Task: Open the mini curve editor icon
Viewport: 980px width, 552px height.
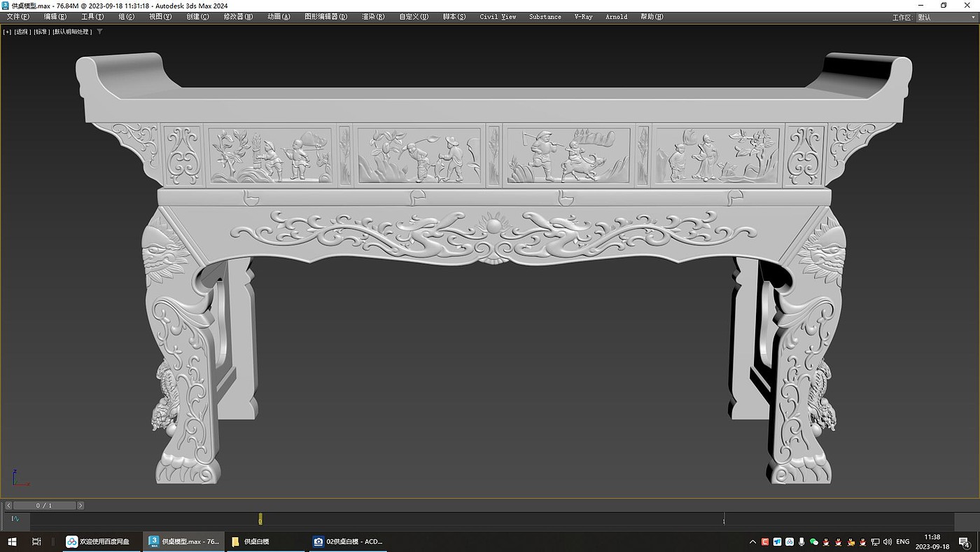Action: point(16,519)
